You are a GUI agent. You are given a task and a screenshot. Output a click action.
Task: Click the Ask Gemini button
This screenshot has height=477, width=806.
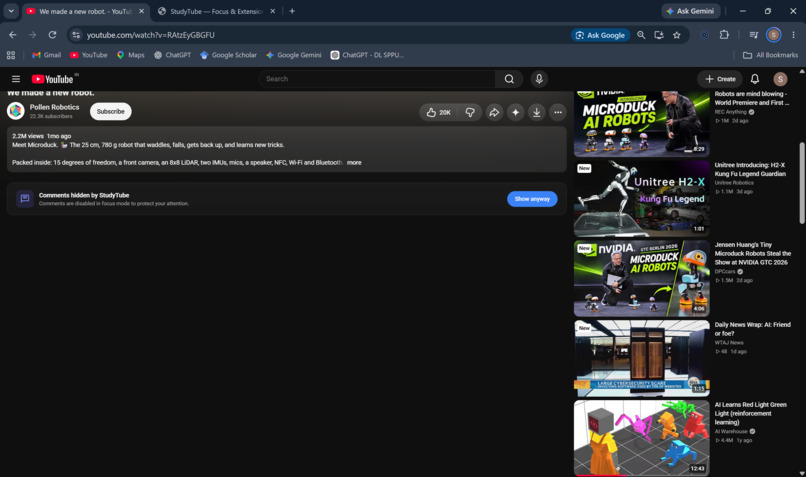click(x=690, y=11)
